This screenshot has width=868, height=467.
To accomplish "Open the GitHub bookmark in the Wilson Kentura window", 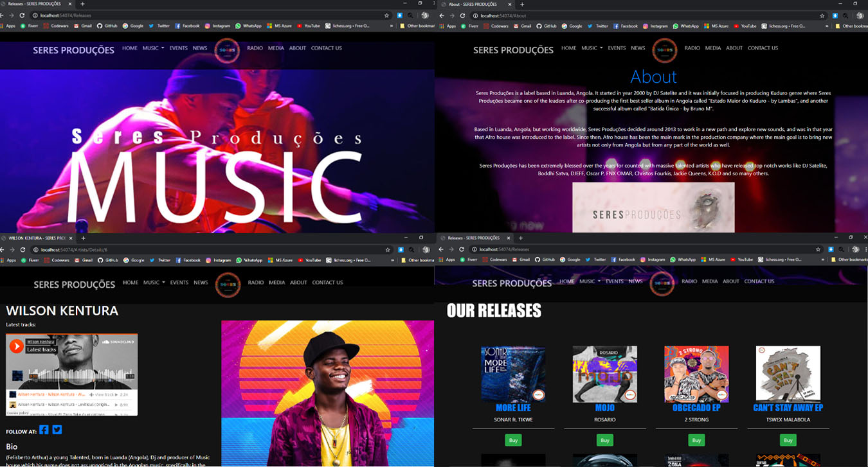I will point(107,260).
